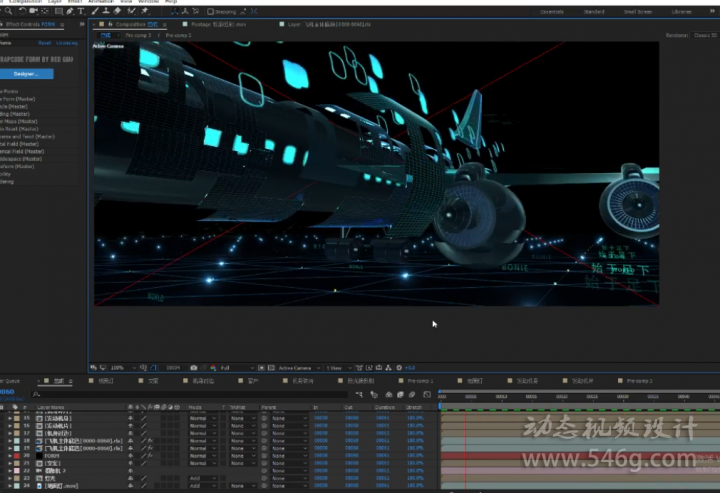Select the Clone Stamp tool
Image resolution: width=720 pixels, height=493 pixels.
(106, 11)
